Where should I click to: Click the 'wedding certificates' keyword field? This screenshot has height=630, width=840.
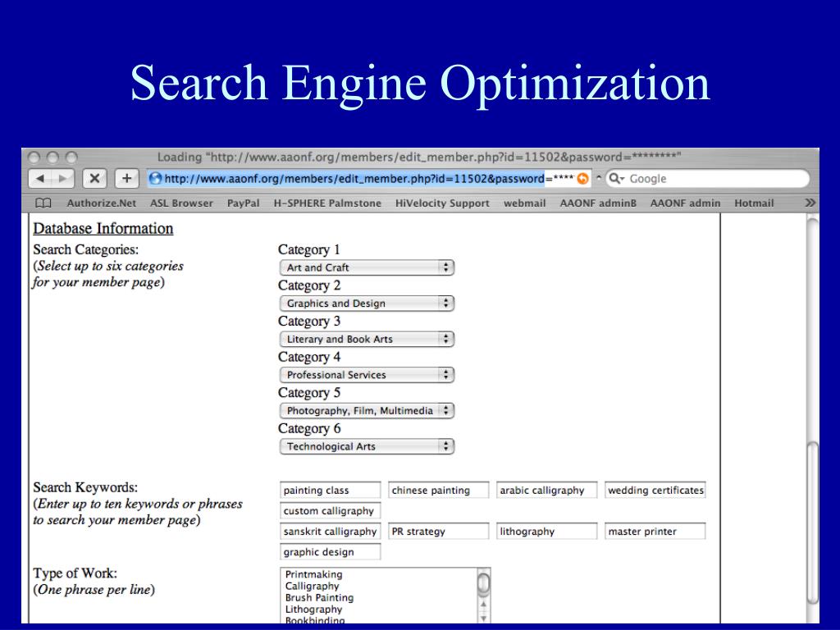click(655, 491)
